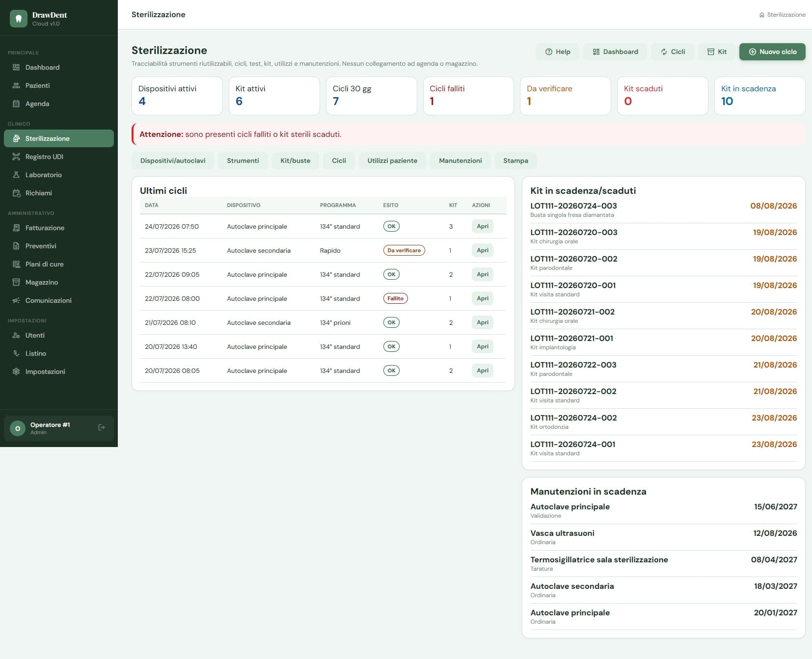Click the home icon in the breadcrumb

(x=762, y=15)
